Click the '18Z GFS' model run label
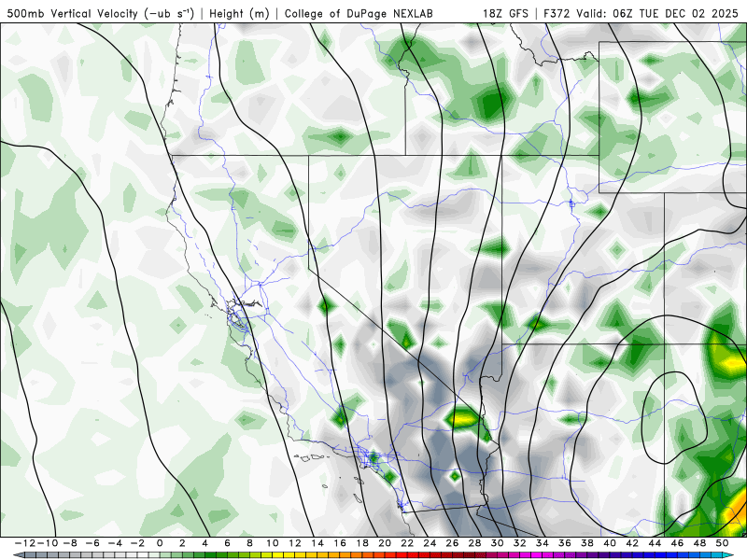Image resolution: width=747 pixels, height=560 pixels. (x=505, y=13)
